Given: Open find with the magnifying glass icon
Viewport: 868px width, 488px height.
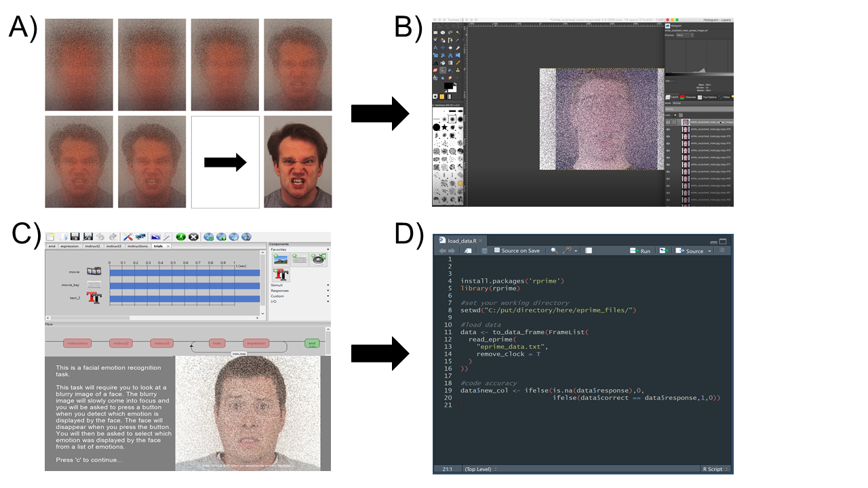Looking at the screenshot, I should pyautogui.click(x=555, y=251).
